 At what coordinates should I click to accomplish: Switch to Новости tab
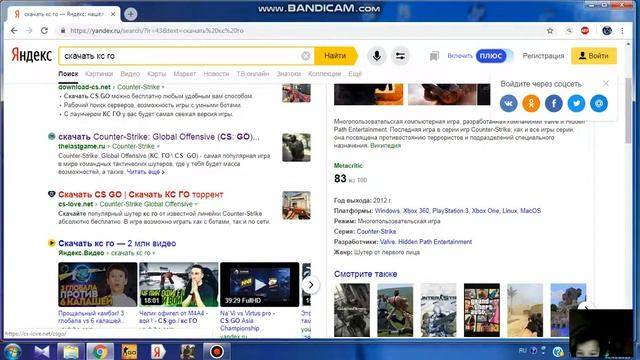216,74
